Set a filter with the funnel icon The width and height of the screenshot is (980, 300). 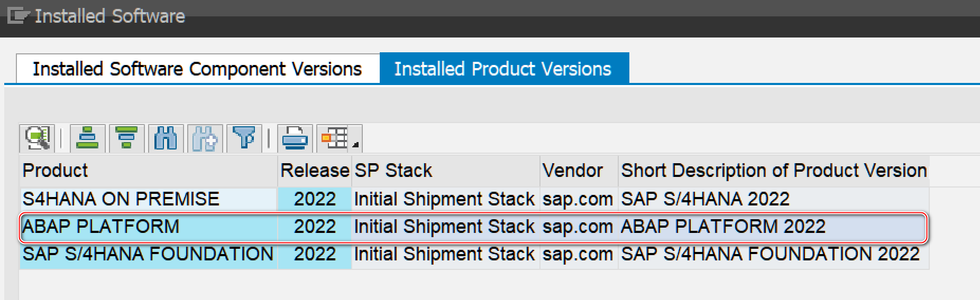(244, 138)
